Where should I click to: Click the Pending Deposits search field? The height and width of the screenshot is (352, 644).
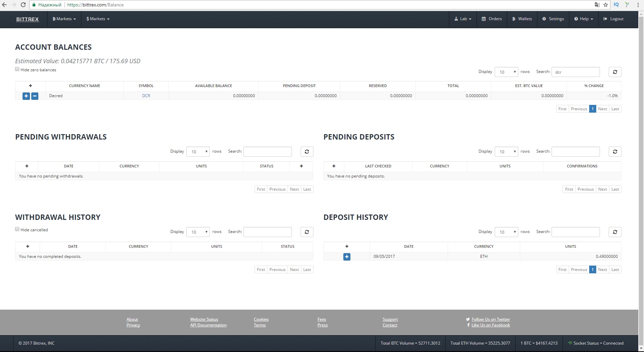coord(575,152)
